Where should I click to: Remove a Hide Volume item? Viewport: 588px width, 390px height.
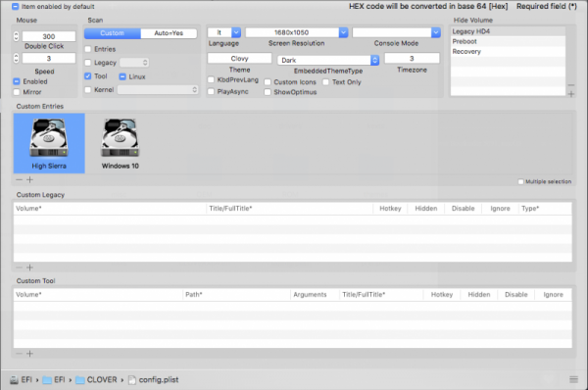coord(571,85)
